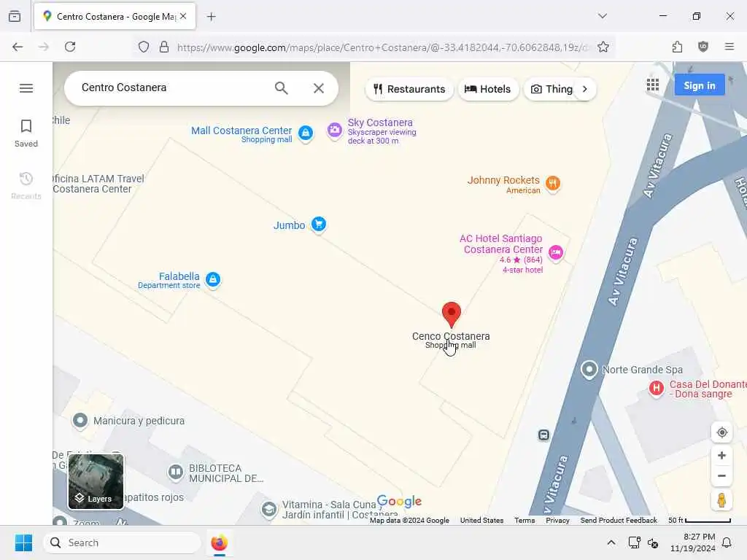Click the Oficina LATAM Travel label

[98, 184]
